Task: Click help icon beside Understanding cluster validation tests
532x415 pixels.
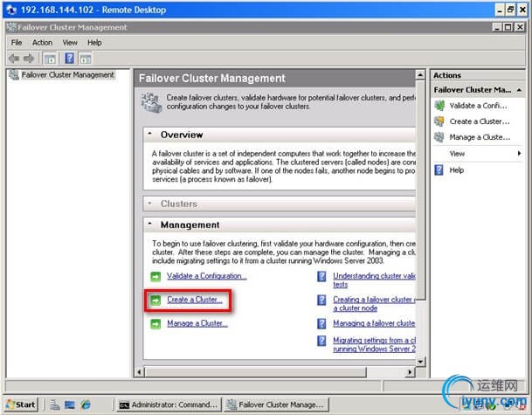Action: tap(321, 277)
